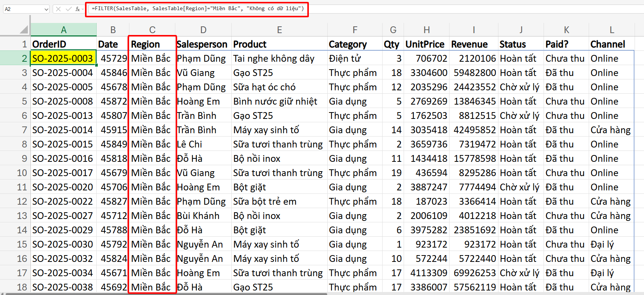The width and height of the screenshot is (644, 295).
Task: Click the Channel header cell
Action: [x=612, y=44]
